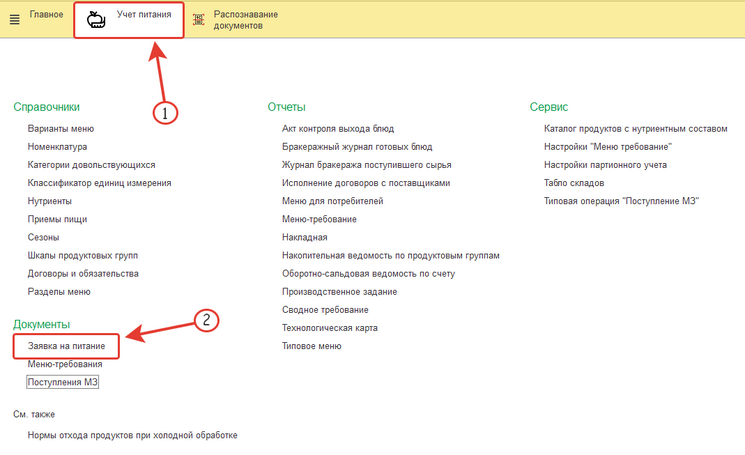Open Меню-требования documents list
Viewport: 745px width, 455px height.
[65, 364]
